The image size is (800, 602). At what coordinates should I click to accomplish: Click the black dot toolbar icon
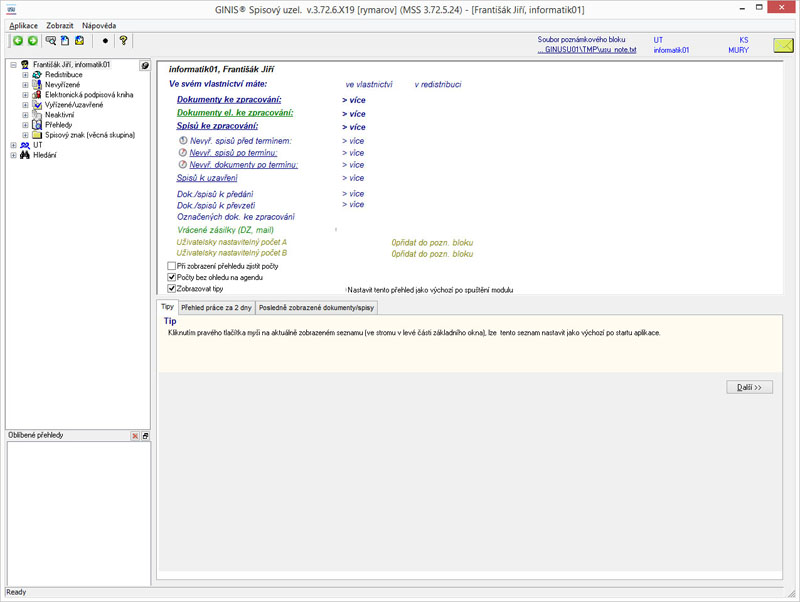point(105,41)
